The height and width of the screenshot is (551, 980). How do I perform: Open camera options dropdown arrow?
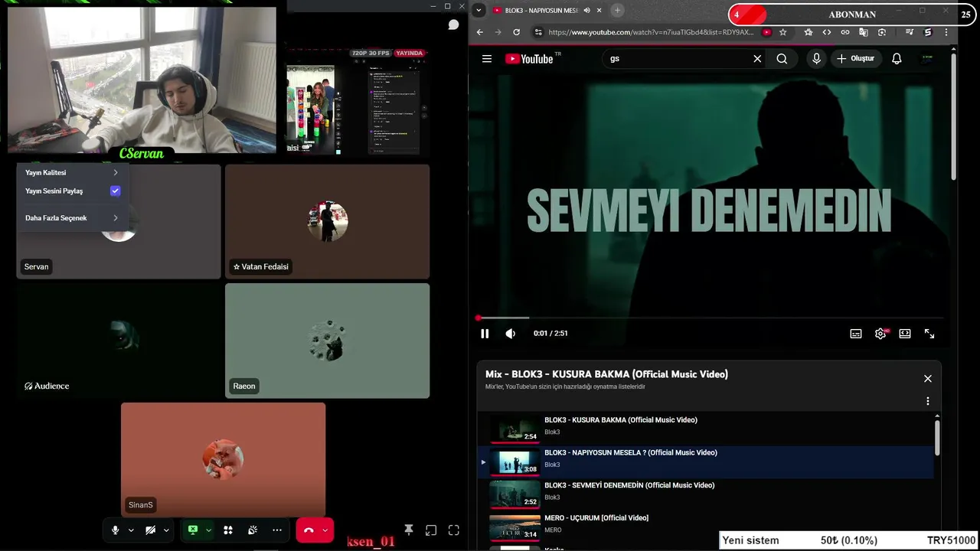pyautogui.click(x=166, y=530)
